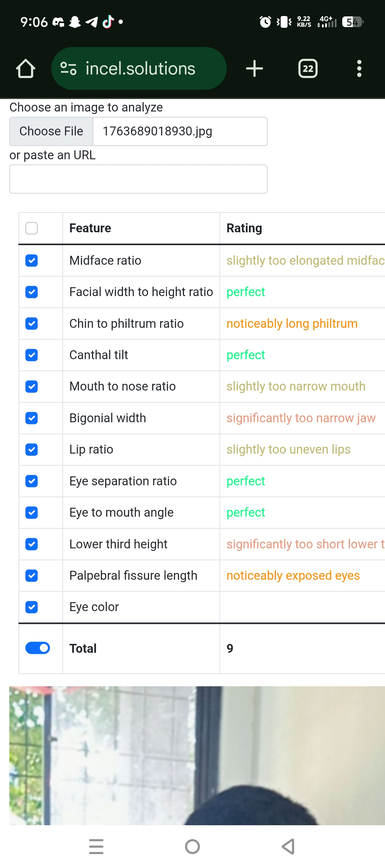The image size is (385, 868).
Task: Uncheck the Lip ratio checkbox
Action: tap(32, 449)
